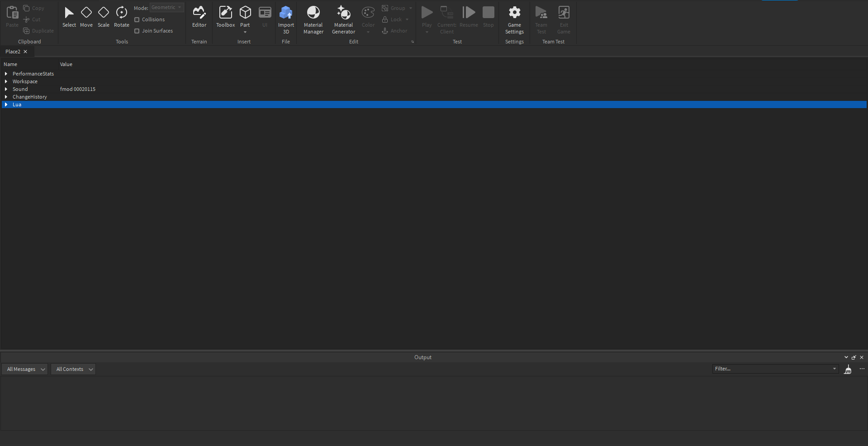Open the Terrain Editor

tap(199, 17)
